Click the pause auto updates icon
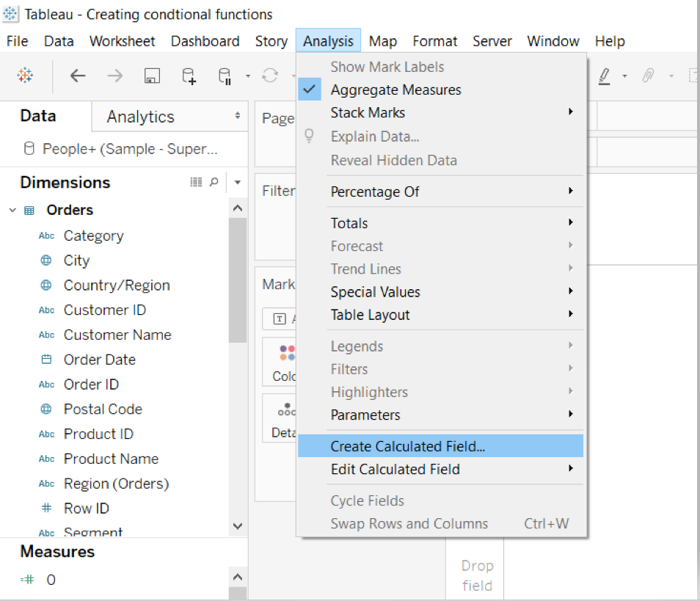Image resolution: width=700 pixels, height=601 pixels. 225,76
